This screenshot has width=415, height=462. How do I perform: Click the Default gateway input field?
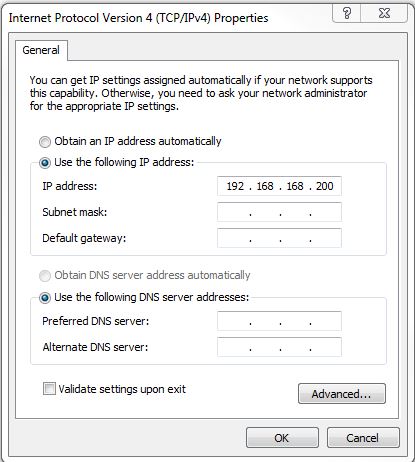click(279, 238)
